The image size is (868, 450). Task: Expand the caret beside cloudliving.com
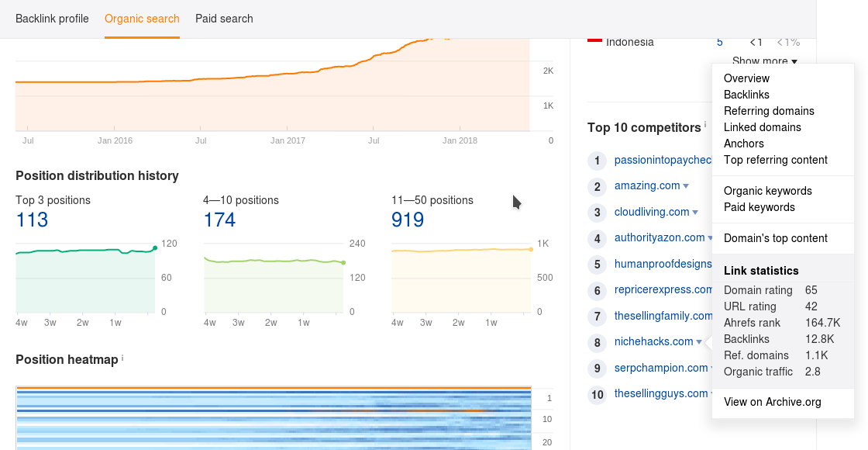tap(694, 211)
